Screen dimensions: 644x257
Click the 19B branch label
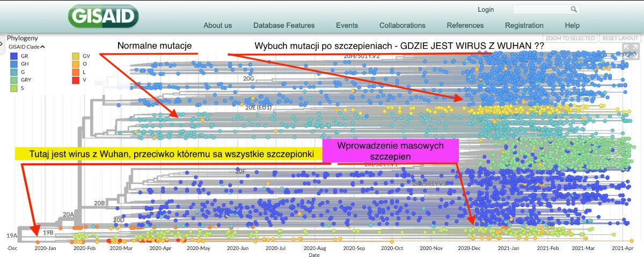point(48,232)
